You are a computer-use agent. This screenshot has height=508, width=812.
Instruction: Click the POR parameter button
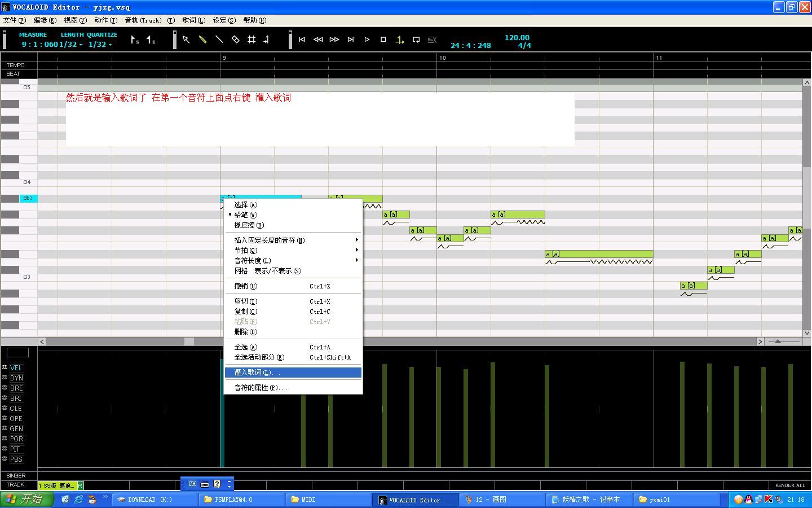[x=16, y=439]
